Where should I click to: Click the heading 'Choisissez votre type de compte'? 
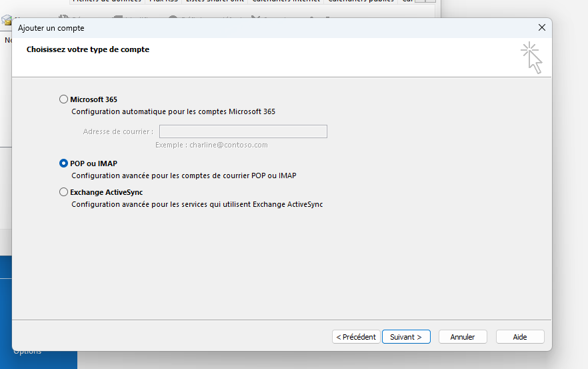pos(88,49)
